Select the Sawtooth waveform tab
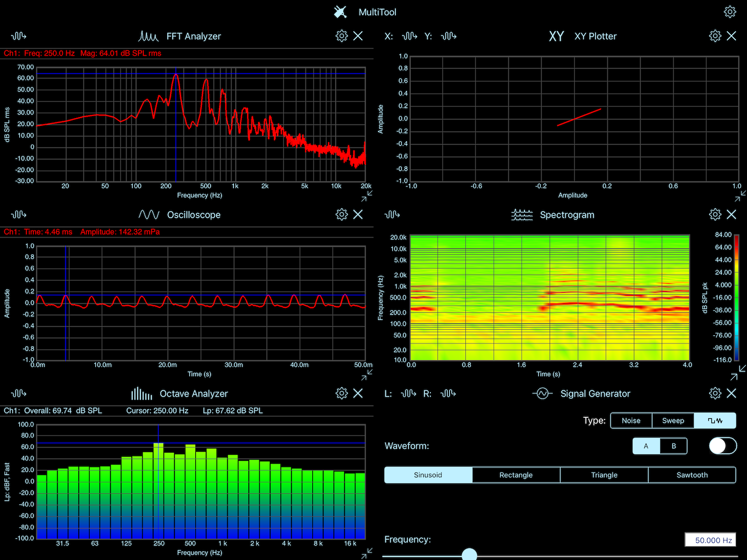 [x=692, y=475]
